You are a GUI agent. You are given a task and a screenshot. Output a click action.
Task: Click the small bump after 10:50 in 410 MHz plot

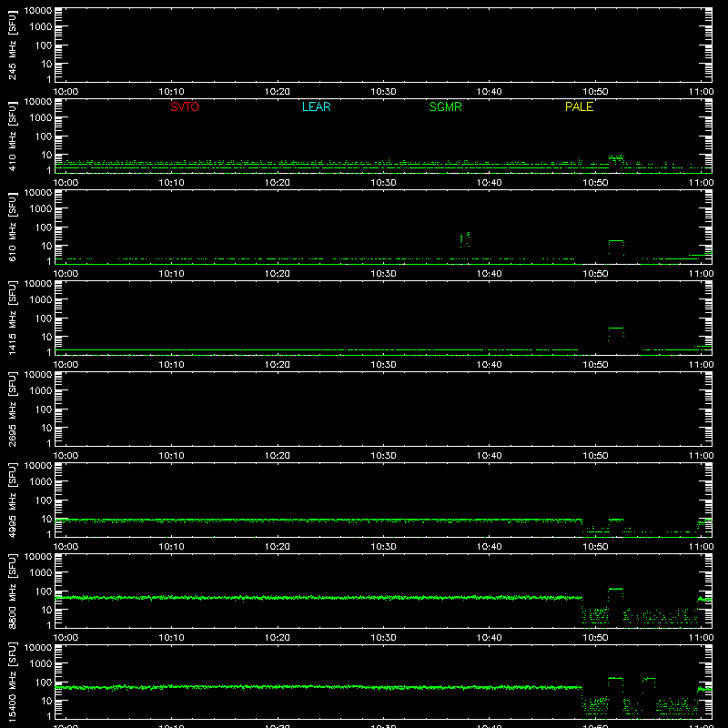click(x=617, y=158)
